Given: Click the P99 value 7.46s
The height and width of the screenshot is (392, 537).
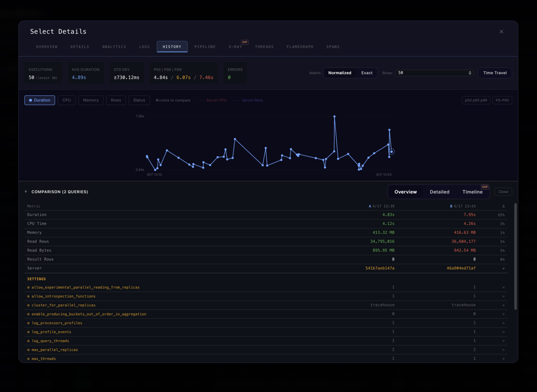Looking at the screenshot, I should 206,77.
